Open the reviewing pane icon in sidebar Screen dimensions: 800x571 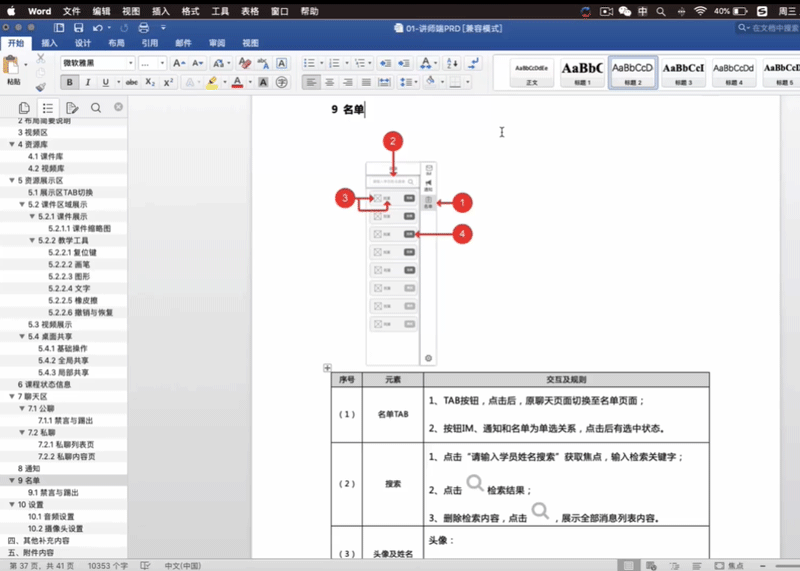tap(72, 108)
